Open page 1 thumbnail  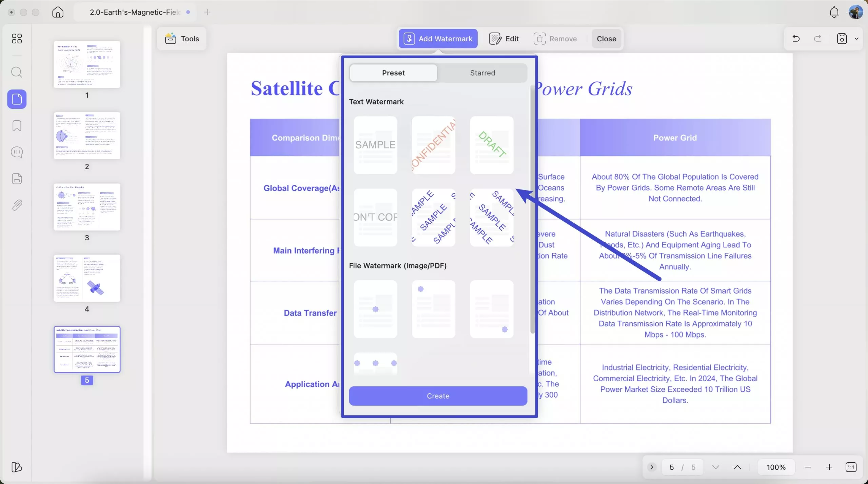[x=87, y=64]
